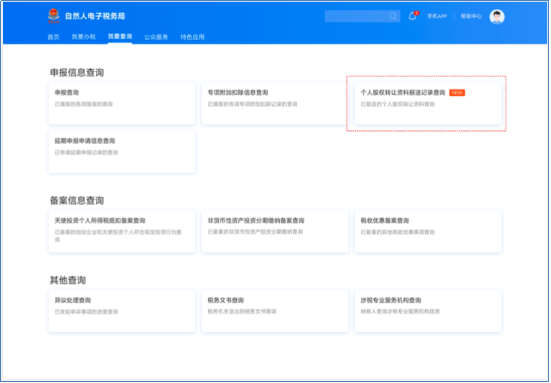Open the 特色应用 tab
This screenshot has height=383, width=551.
tap(192, 37)
